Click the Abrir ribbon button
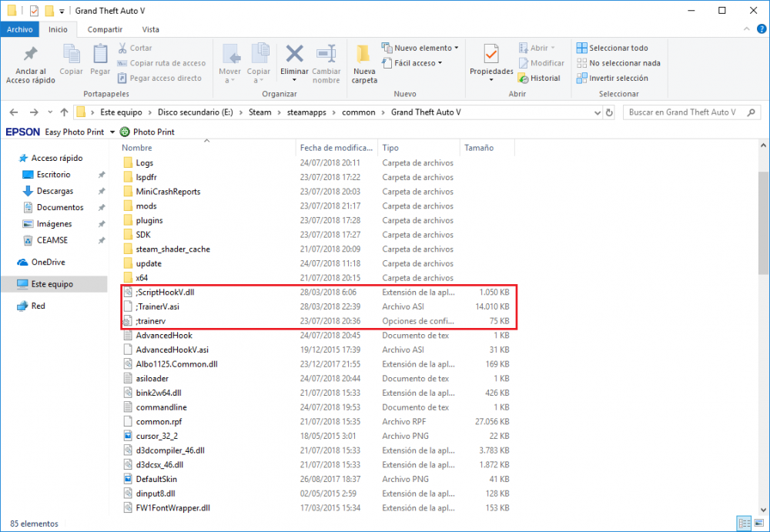The height and width of the screenshot is (532, 770). (x=537, y=48)
